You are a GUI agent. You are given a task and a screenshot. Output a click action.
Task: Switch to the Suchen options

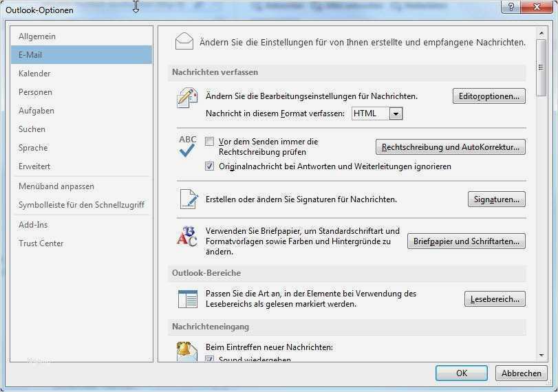[81, 129]
